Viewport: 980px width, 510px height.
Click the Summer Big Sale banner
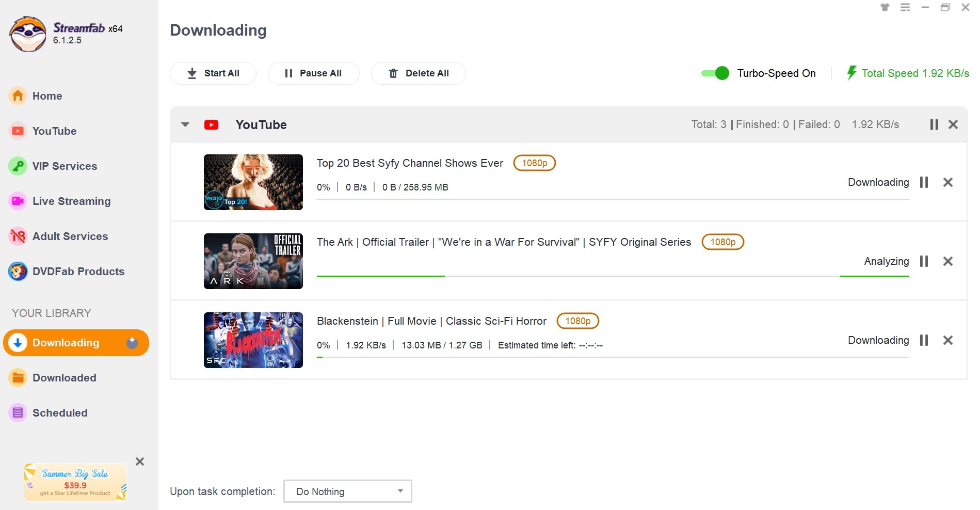(75, 482)
